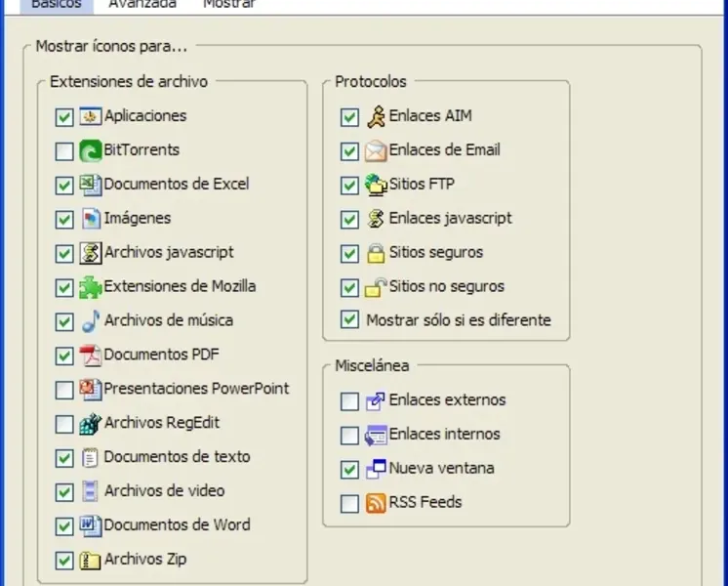Check the RSS Feeds checkbox

point(349,504)
